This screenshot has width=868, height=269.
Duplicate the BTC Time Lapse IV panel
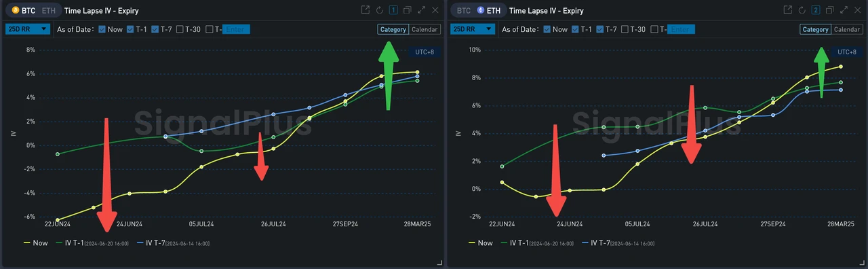tap(407, 10)
